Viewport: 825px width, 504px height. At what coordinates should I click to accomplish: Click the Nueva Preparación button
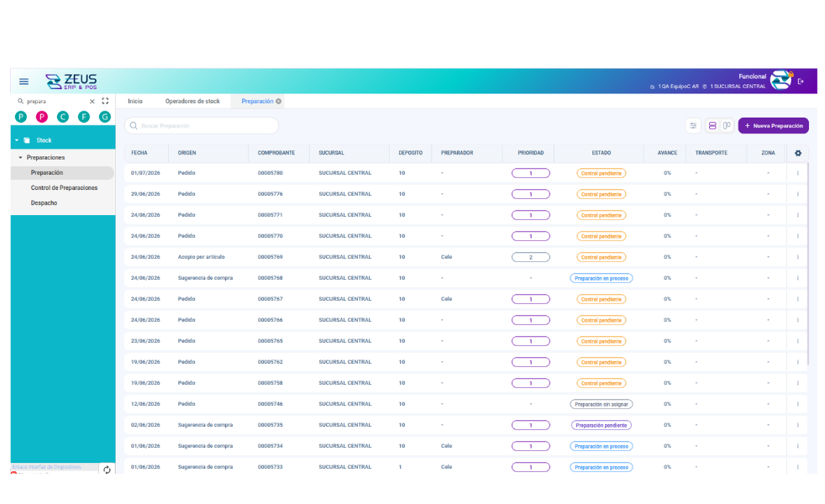pyautogui.click(x=773, y=126)
